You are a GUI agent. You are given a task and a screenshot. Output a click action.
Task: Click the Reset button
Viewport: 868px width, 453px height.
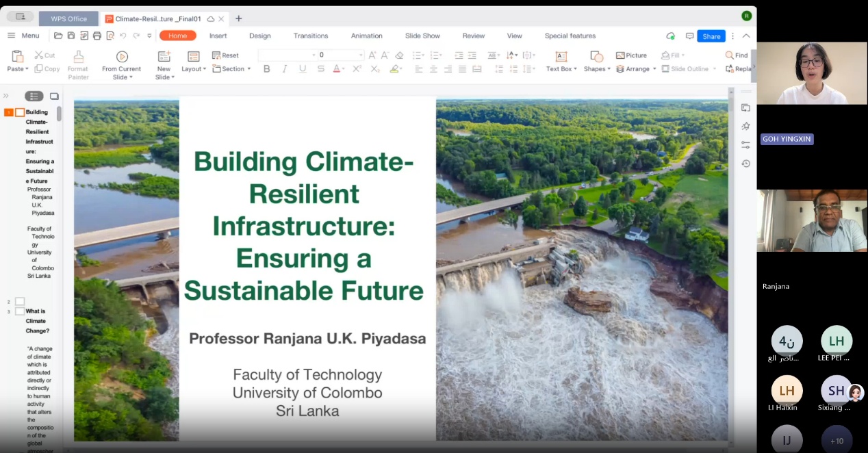(x=225, y=55)
